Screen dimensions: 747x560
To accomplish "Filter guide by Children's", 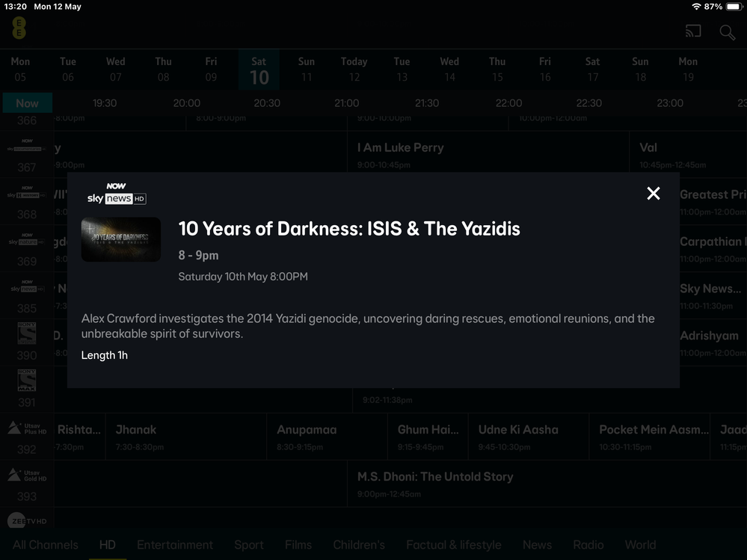I will click(359, 545).
